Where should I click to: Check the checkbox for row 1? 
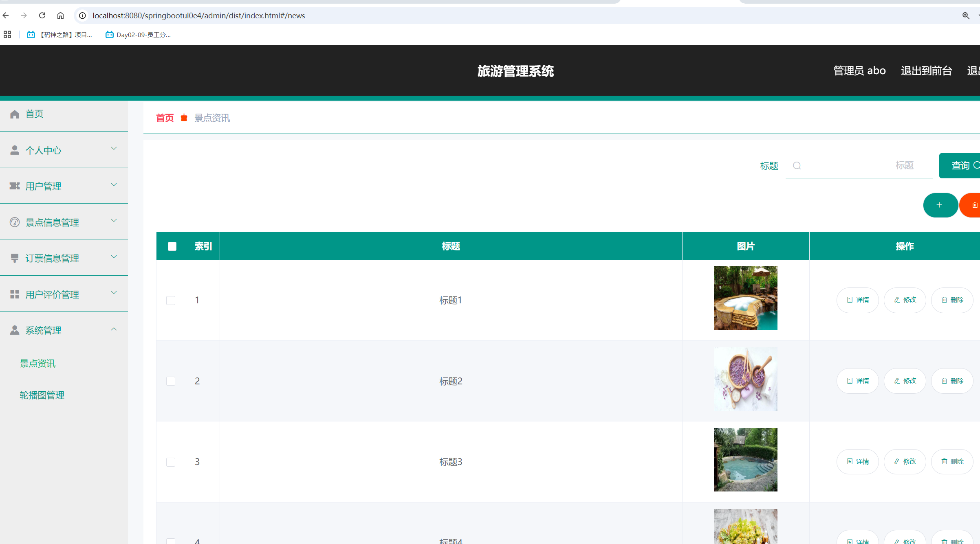point(171,301)
